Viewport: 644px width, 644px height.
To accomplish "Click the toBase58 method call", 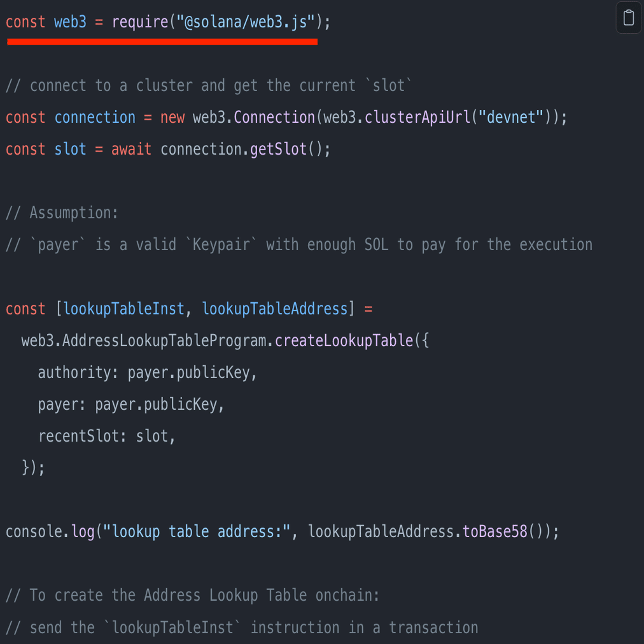I will click(x=494, y=532).
